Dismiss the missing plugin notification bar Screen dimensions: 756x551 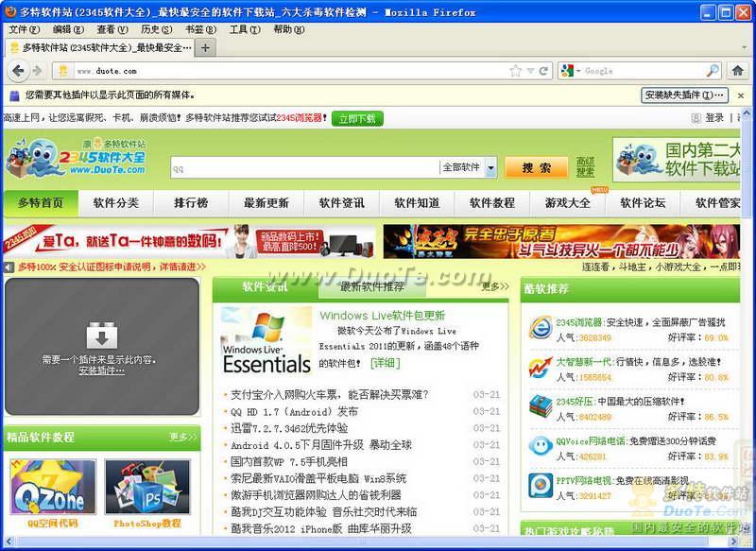click(x=740, y=95)
